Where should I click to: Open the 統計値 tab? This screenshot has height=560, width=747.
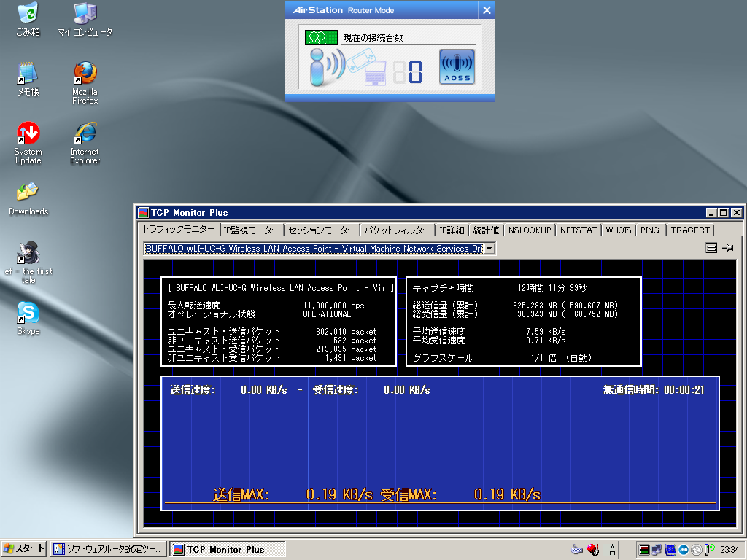tap(486, 230)
